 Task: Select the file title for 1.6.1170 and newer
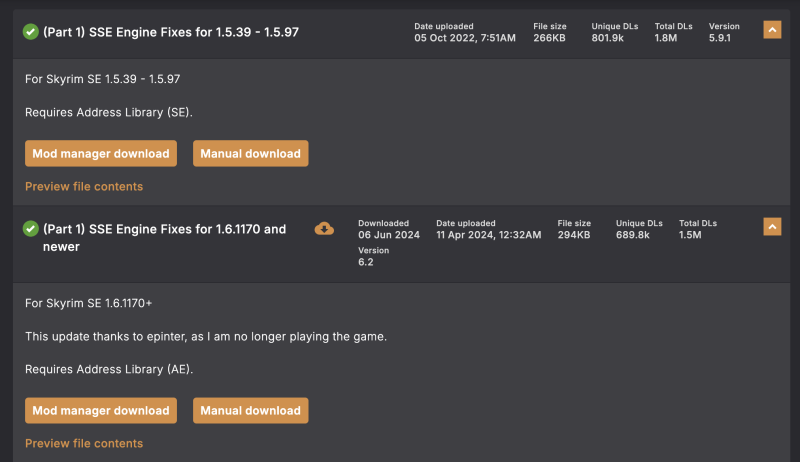164,238
